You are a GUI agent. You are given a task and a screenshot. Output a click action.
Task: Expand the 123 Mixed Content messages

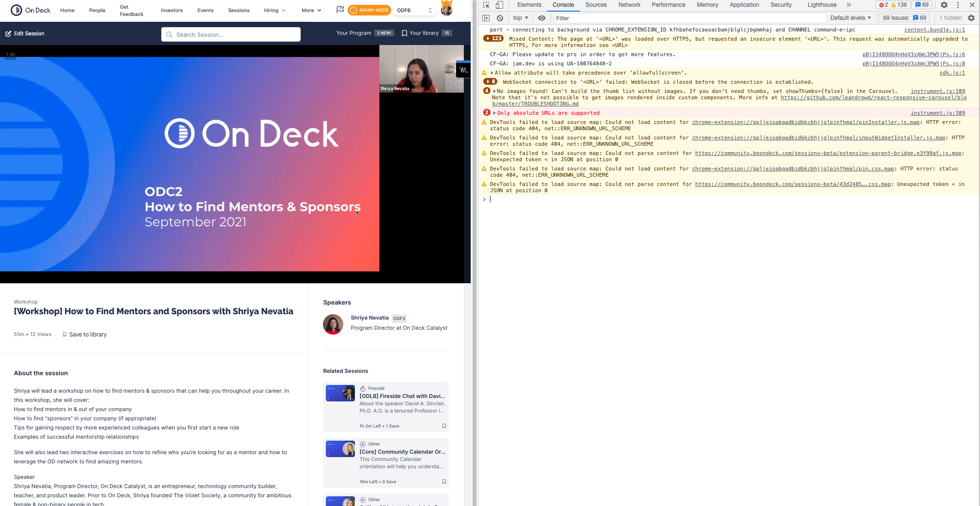click(x=493, y=38)
